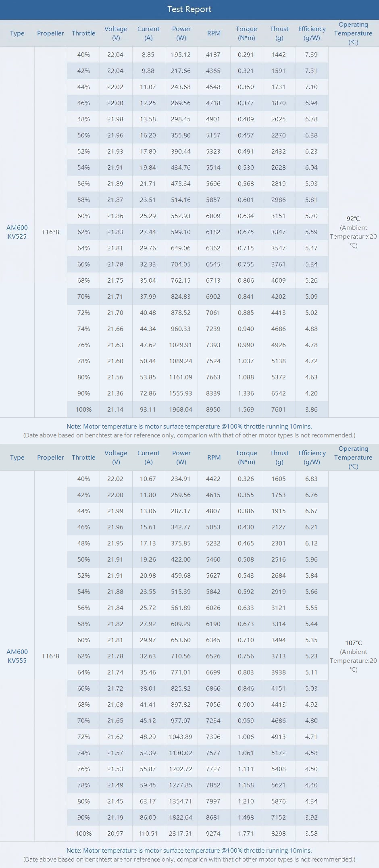Click the 107℃ operating temperature value

tap(353, 643)
